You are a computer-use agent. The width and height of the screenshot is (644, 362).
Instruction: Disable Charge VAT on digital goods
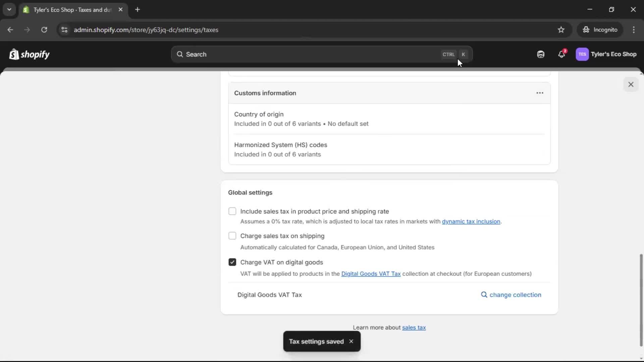coord(232,262)
